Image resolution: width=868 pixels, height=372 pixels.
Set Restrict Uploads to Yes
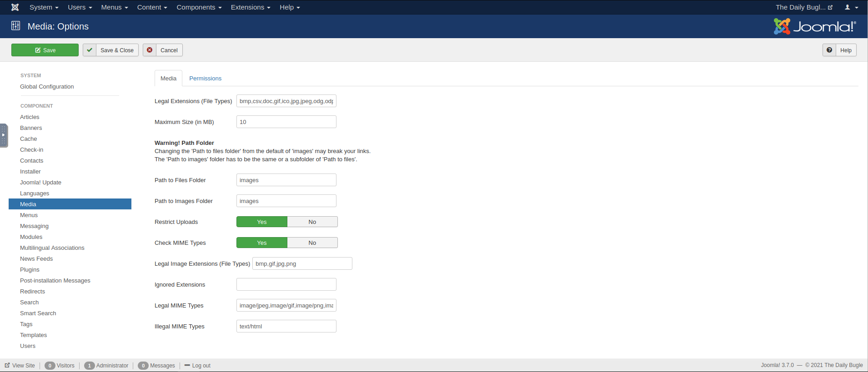262,222
